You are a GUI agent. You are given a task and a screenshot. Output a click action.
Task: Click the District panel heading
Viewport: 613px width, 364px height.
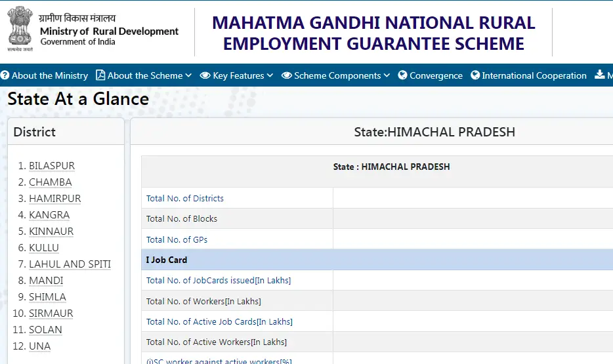coord(34,132)
